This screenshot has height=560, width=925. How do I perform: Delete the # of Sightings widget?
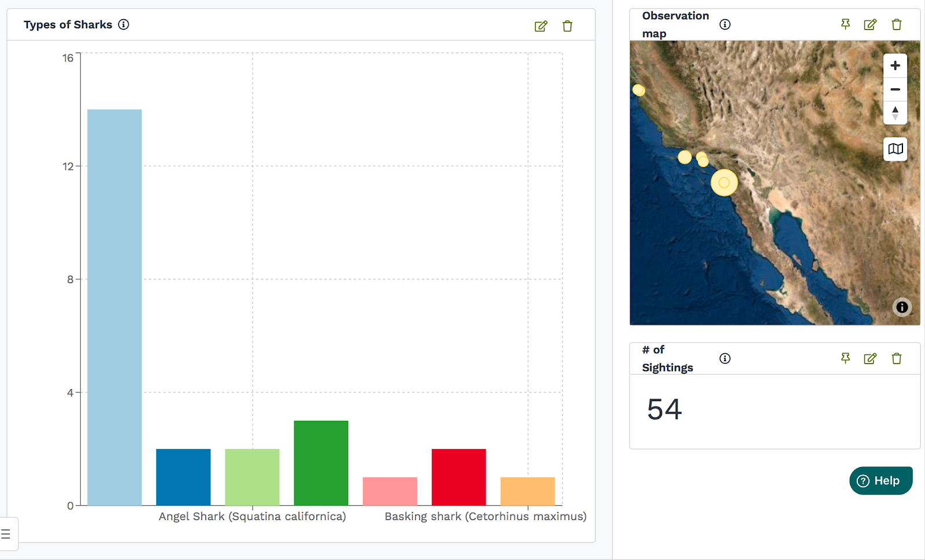click(x=896, y=358)
